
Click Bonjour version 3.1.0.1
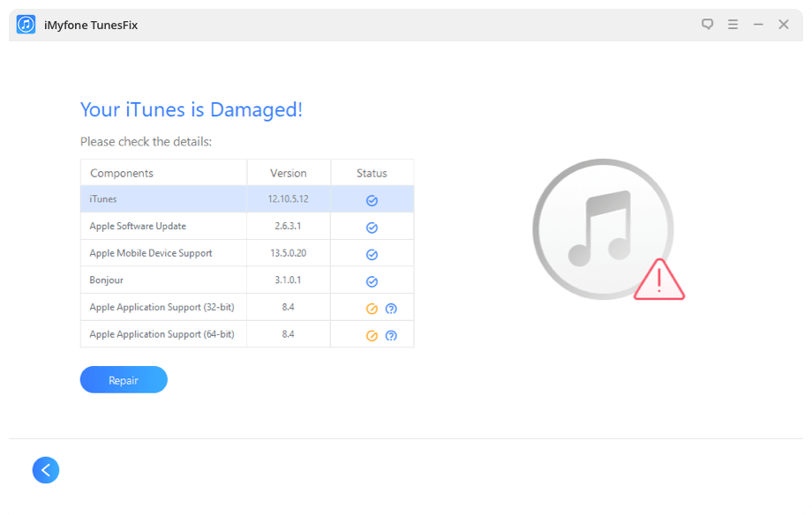(x=288, y=280)
